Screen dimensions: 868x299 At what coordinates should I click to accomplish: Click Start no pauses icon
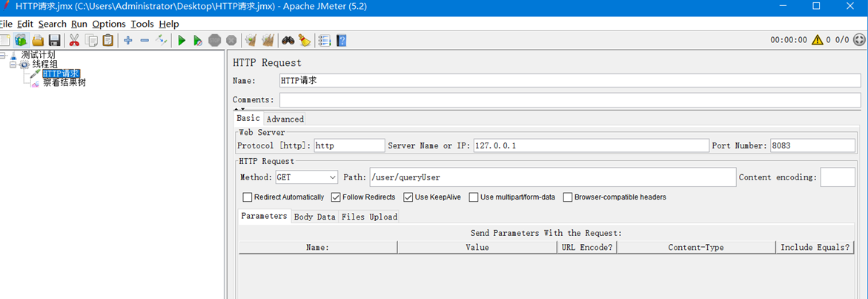198,40
